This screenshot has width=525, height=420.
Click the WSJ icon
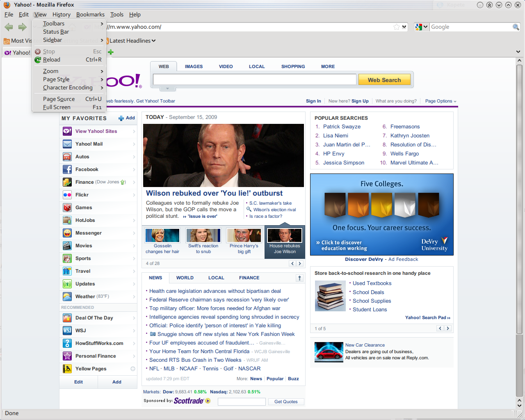click(67, 331)
